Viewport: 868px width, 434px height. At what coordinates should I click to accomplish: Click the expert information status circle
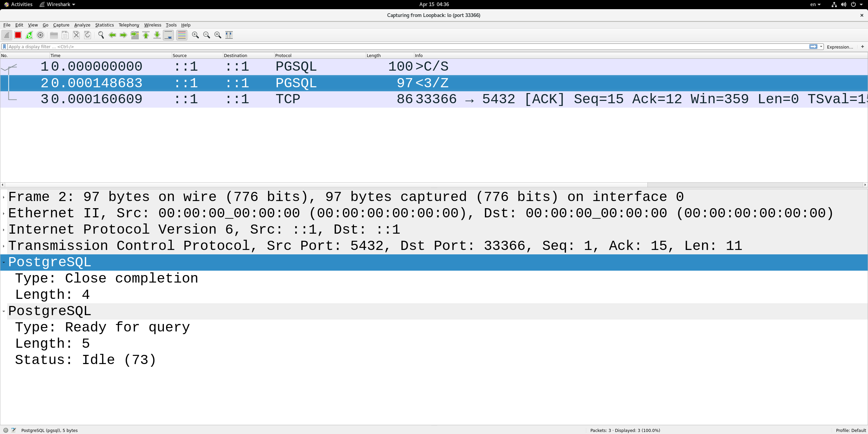click(6, 430)
